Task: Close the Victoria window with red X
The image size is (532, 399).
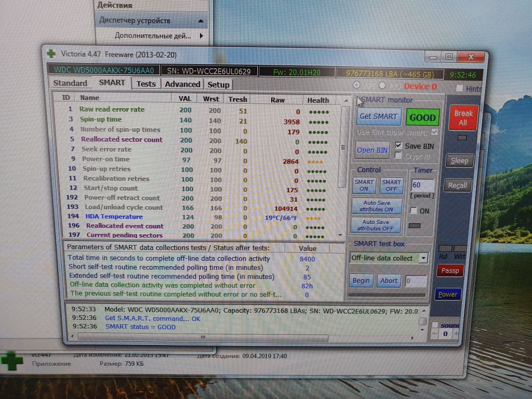Action: point(471,57)
